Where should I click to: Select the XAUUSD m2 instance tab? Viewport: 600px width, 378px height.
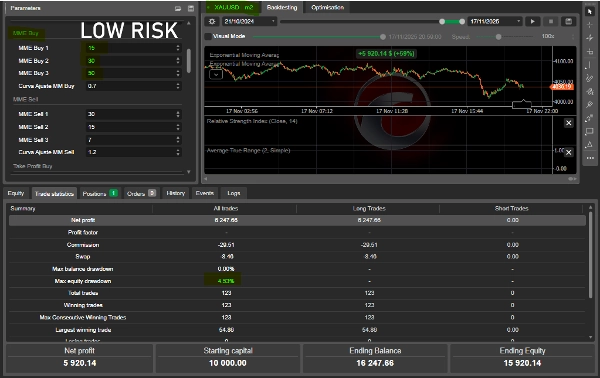(x=233, y=7)
